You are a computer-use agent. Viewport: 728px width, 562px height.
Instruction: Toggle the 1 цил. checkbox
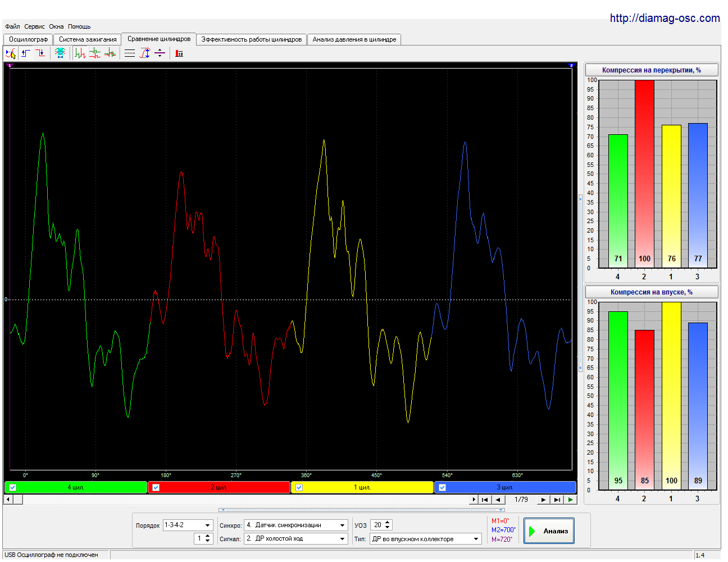tap(299, 487)
